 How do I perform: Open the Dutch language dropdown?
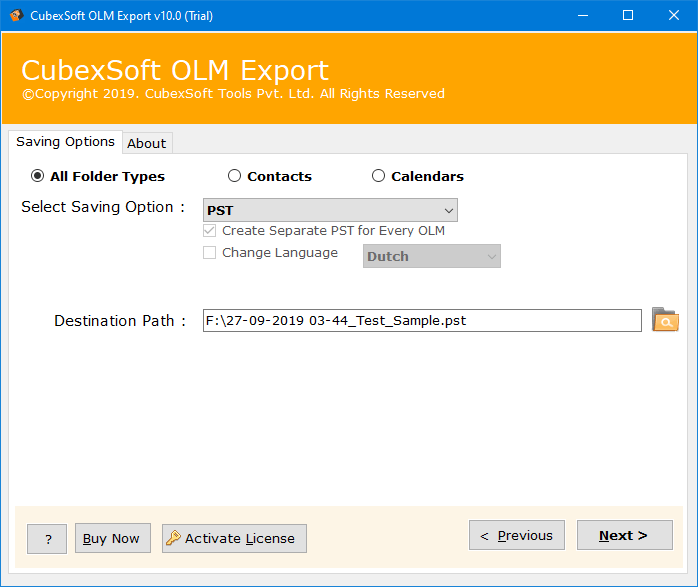coord(431,256)
